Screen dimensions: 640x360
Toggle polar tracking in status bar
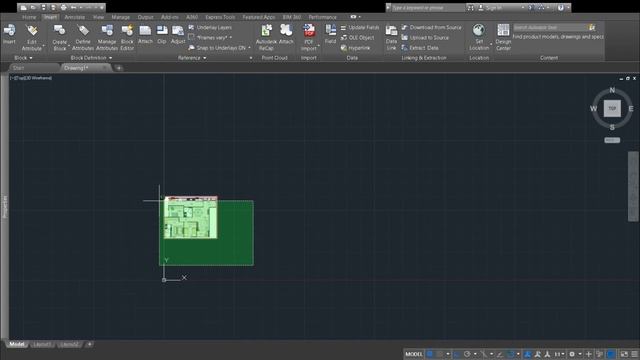coord(467,354)
